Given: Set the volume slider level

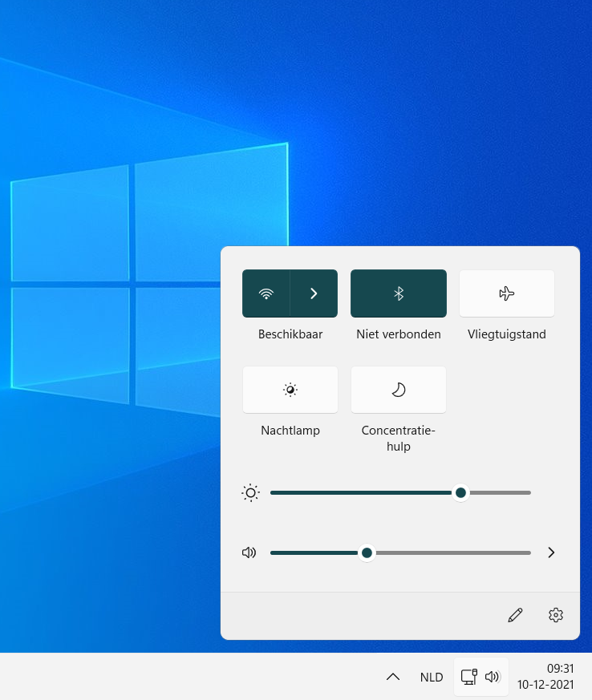Looking at the screenshot, I should point(400,552).
